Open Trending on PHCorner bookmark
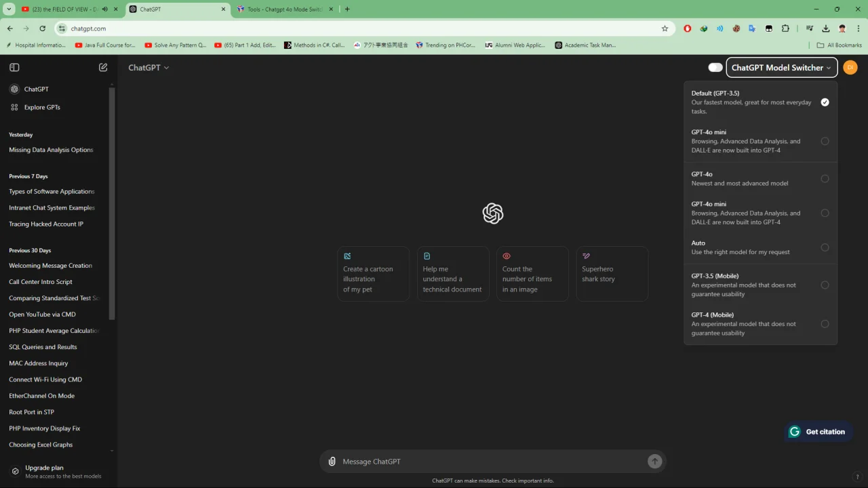The height and width of the screenshot is (488, 868). click(x=446, y=45)
